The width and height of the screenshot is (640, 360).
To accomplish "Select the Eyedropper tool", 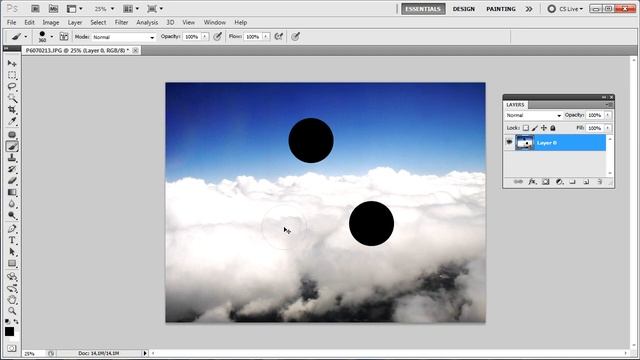I will 12,121.
